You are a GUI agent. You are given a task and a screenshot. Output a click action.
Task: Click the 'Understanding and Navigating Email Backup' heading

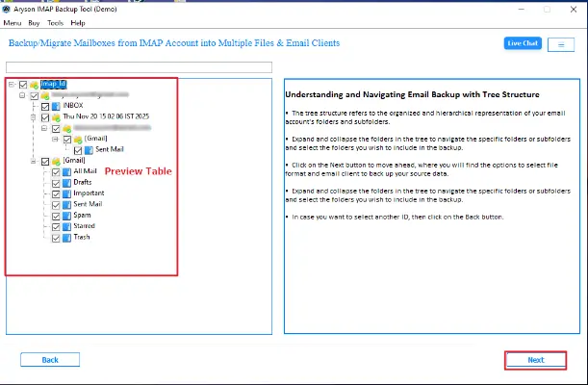pos(412,94)
